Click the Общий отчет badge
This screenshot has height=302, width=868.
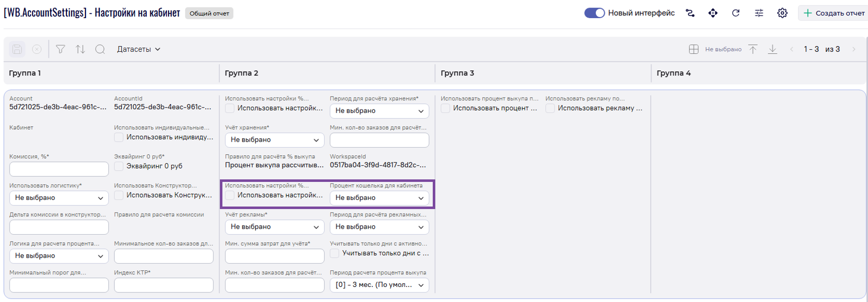coord(209,14)
